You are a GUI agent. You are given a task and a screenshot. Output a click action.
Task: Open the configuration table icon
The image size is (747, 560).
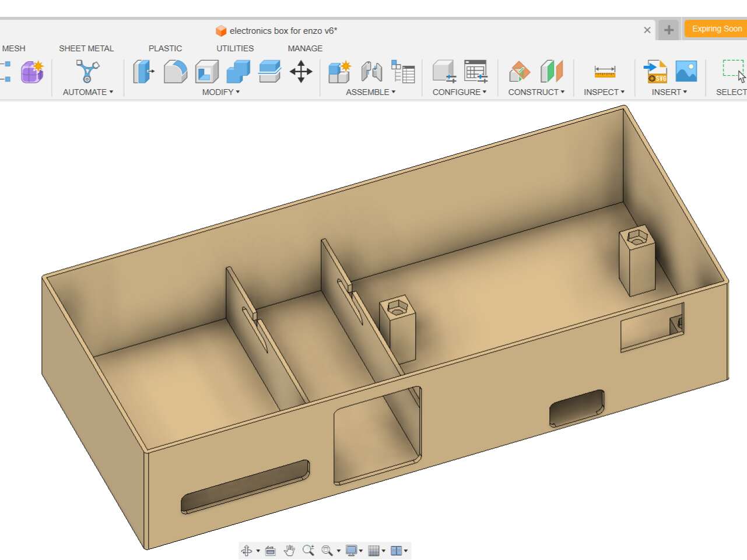(476, 72)
